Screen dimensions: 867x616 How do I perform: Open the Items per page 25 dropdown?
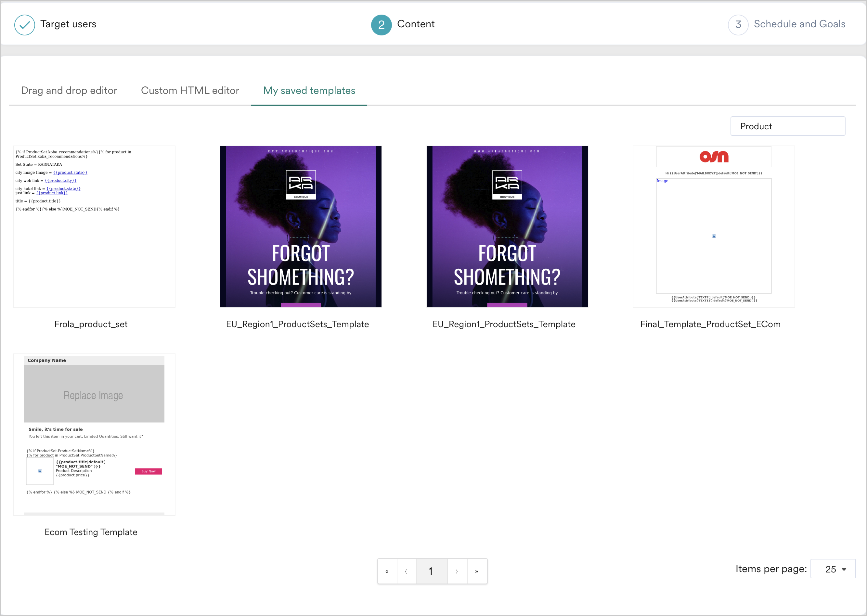(833, 569)
